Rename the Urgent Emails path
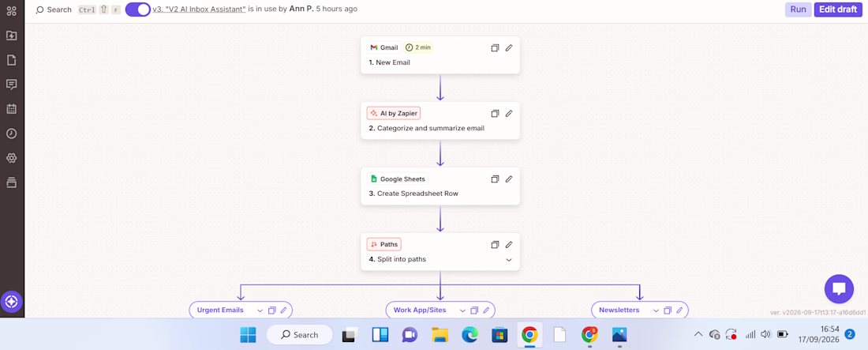Viewport: 868px width, 350px height. pos(284,310)
